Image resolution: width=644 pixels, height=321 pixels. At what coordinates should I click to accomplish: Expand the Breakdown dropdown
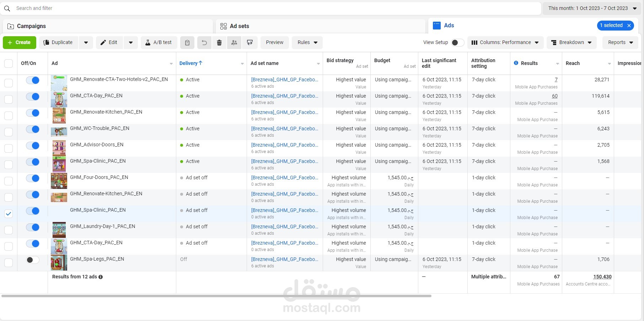click(571, 43)
